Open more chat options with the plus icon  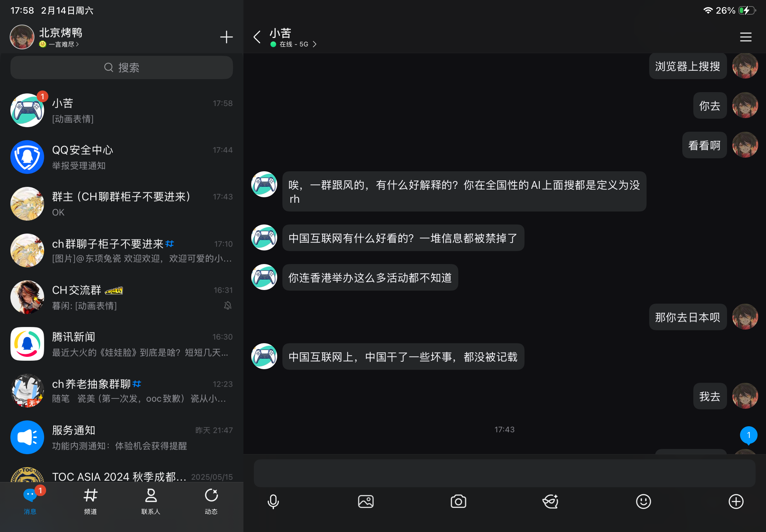[x=735, y=501]
